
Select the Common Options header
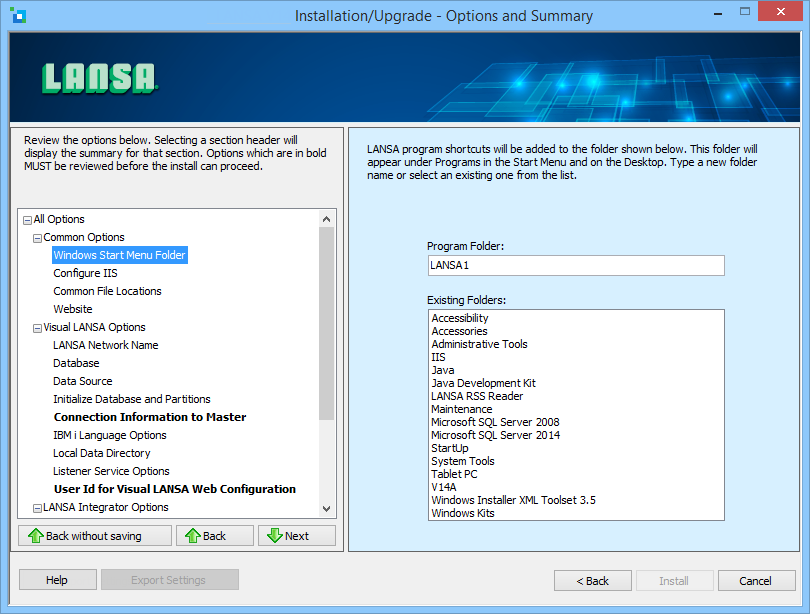(84, 238)
